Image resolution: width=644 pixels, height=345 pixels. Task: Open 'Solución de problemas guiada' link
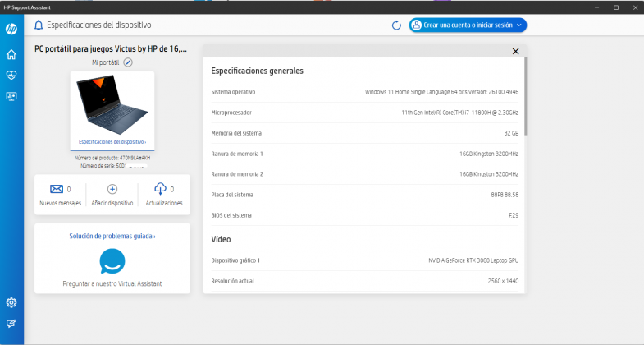pos(112,236)
